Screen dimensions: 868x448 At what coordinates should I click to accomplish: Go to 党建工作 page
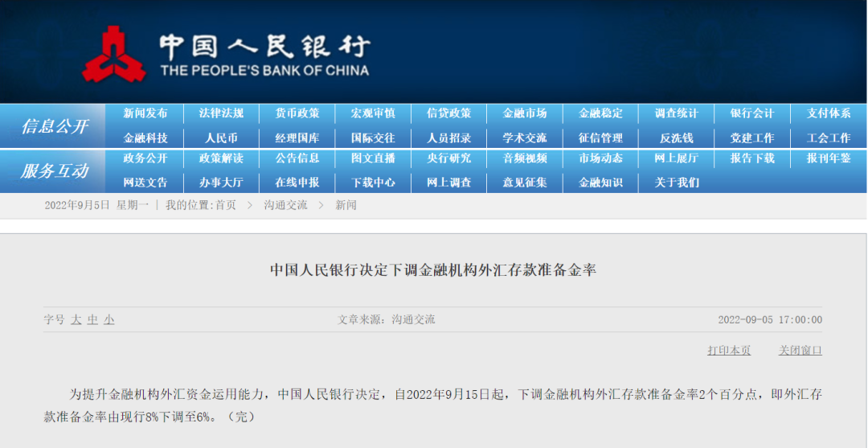(x=752, y=138)
